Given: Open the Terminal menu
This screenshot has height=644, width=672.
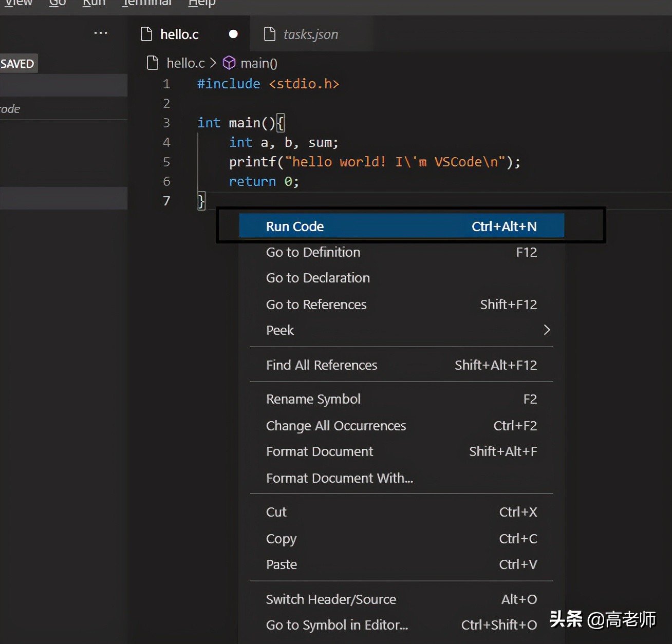Looking at the screenshot, I should pyautogui.click(x=147, y=3).
